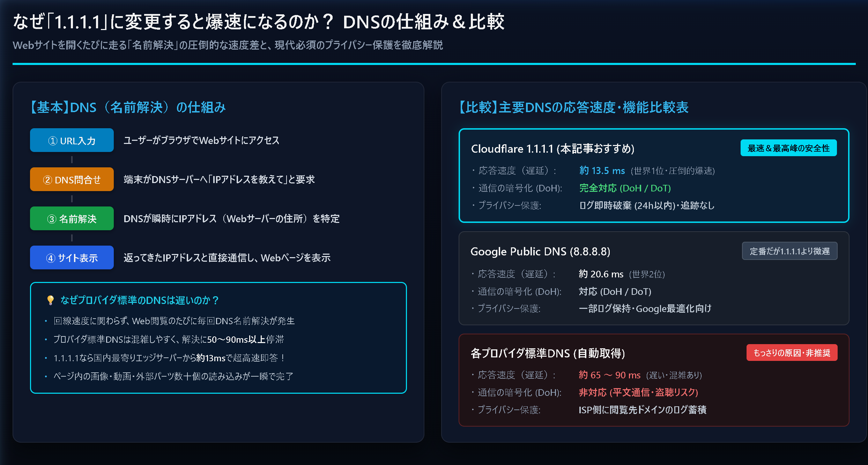Click the value ログ即時破棄 (24h以内)・追跡なし
This screenshot has width=868, height=465.
tap(647, 205)
